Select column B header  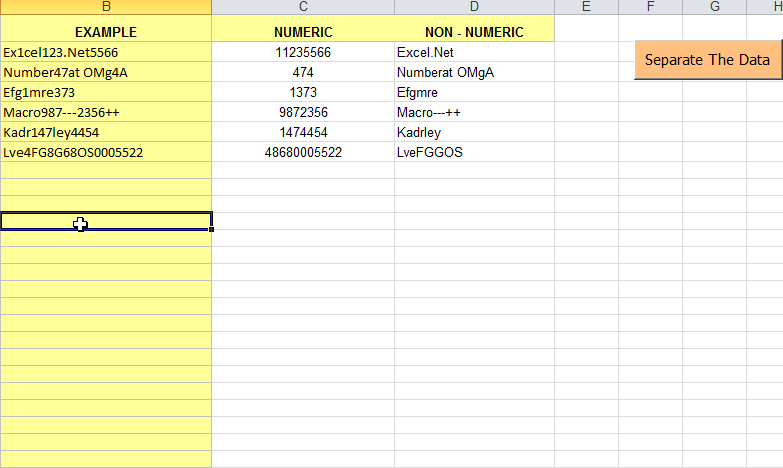click(x=106, y=6)
